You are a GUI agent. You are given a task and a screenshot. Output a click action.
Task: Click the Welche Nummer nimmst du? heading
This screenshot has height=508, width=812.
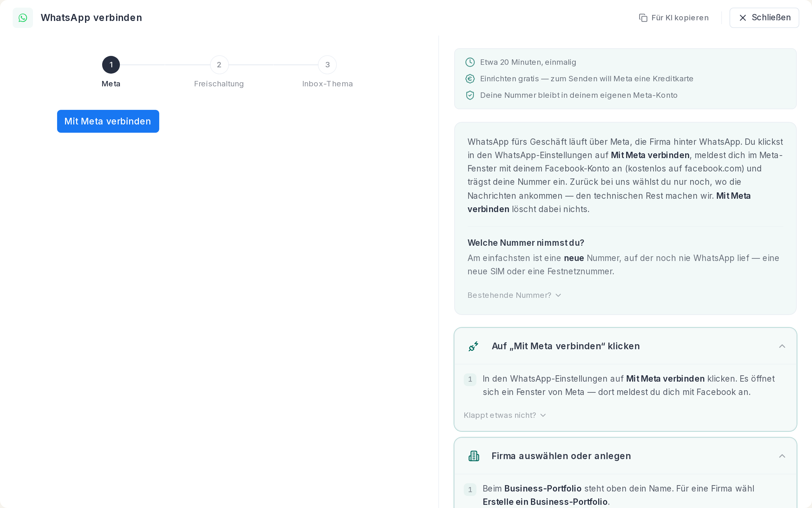526,243
